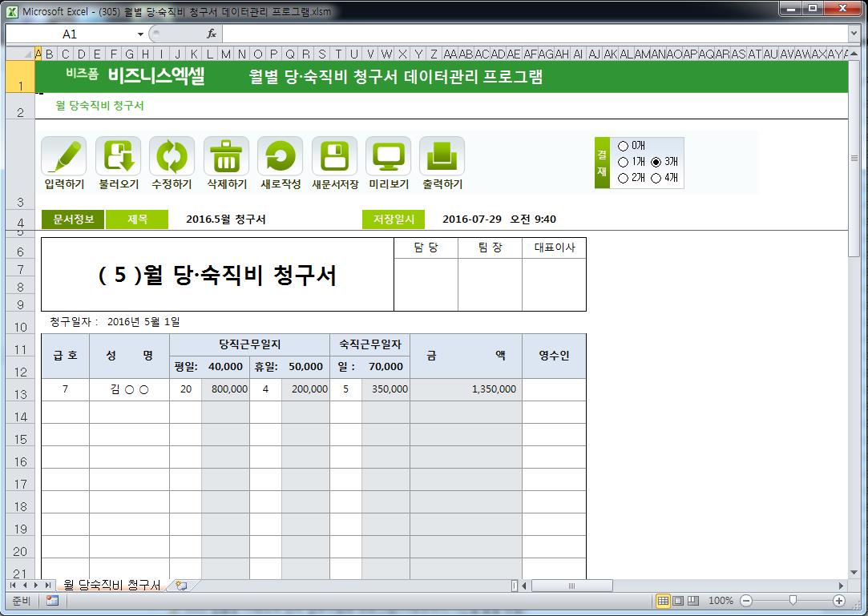Screen dimensions: 868x616
Task: Click the Name Box showing A1
Action: coord(71,34)
